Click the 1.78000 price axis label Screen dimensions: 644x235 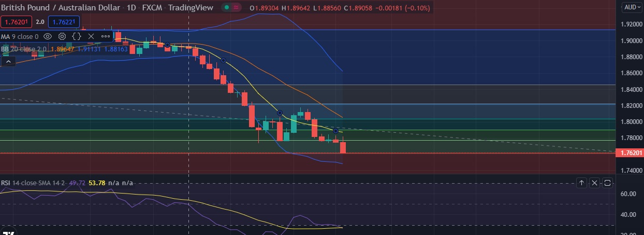click(631, 138)
